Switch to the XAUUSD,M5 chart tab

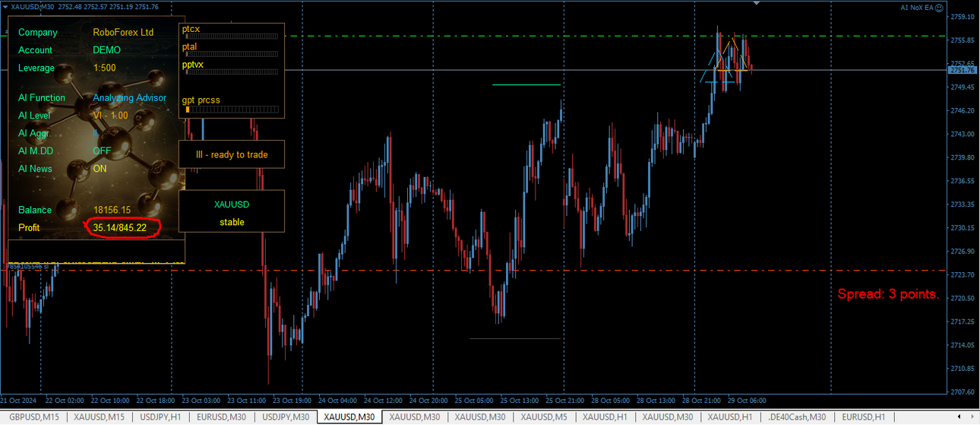coord(544,417)
